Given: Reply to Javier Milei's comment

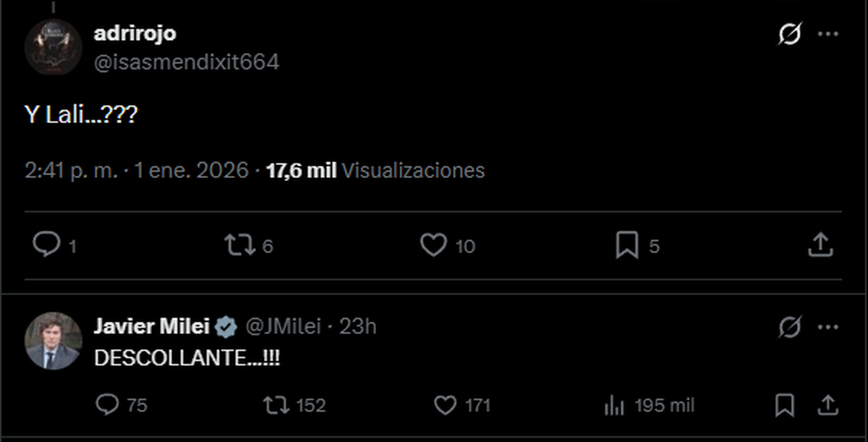Looking at the screenshot, I should (x=107, y=405).
